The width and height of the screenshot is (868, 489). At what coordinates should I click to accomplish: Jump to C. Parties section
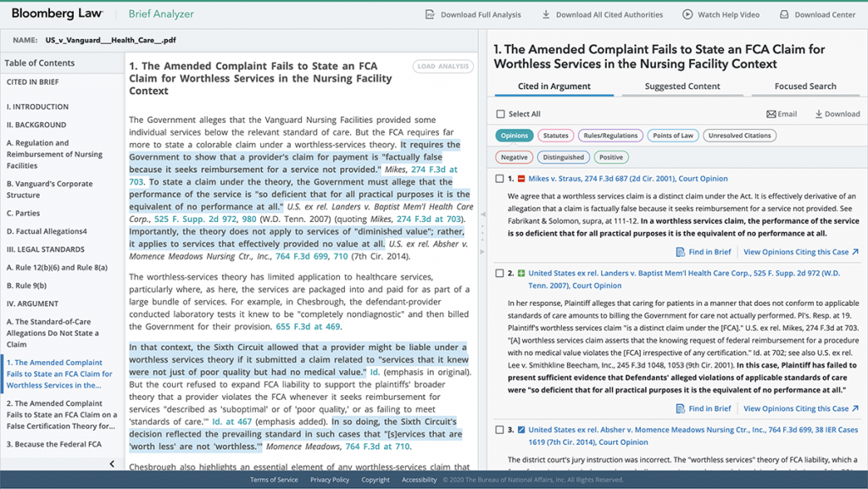(x=23, y=213)
